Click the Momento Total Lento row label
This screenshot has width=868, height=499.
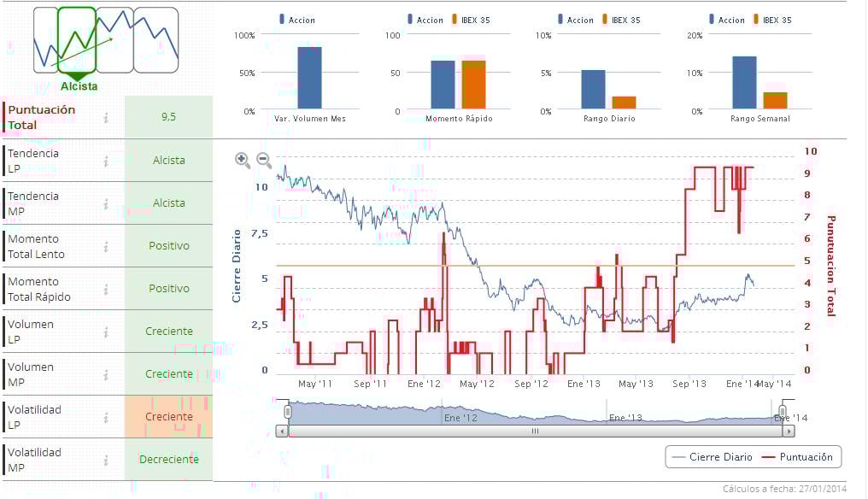(36, 246)
